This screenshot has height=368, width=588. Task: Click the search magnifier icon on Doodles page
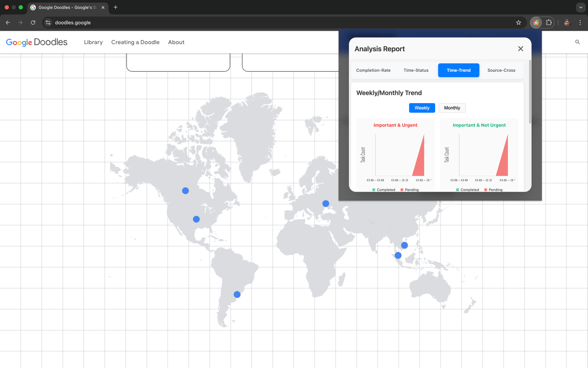[x=577, y=42]
